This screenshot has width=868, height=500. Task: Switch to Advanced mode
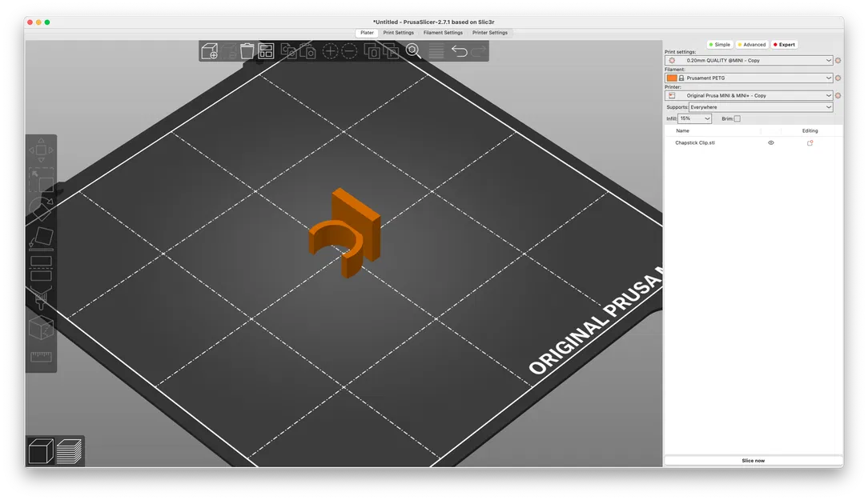(x=751, y=44)
